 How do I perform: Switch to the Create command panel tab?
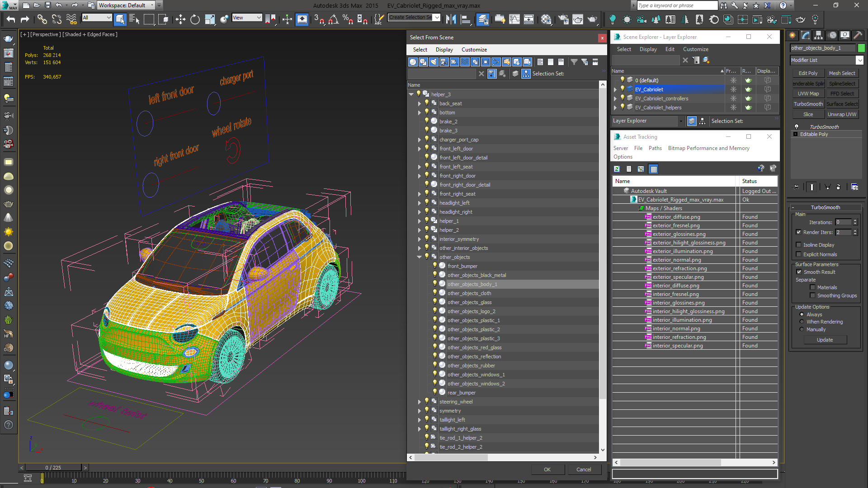[792, 35]
